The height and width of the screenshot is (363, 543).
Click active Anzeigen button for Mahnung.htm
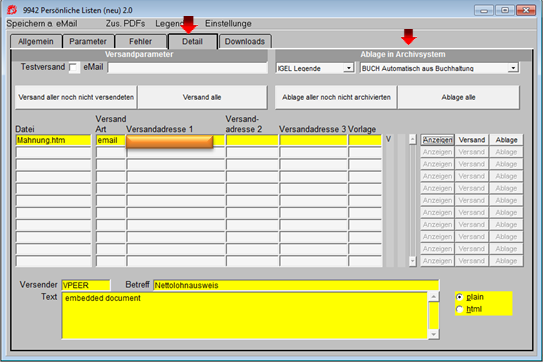tap(437, 140)
